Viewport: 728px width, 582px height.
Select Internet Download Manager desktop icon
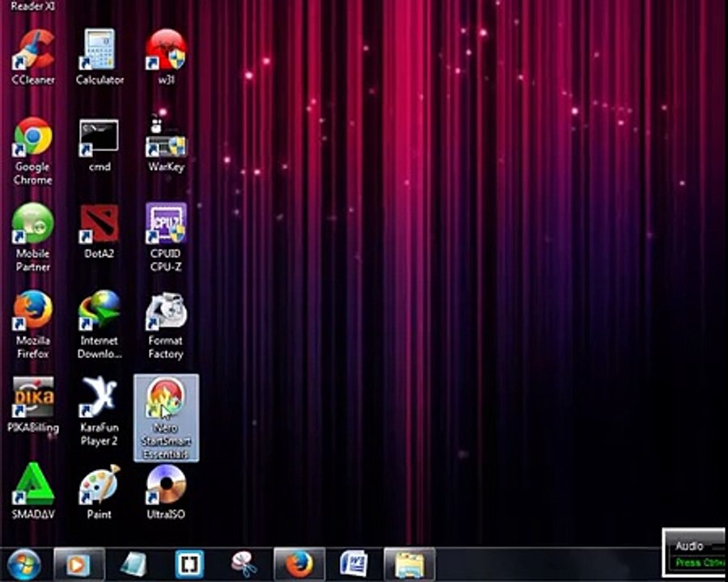tap(99, 324)
